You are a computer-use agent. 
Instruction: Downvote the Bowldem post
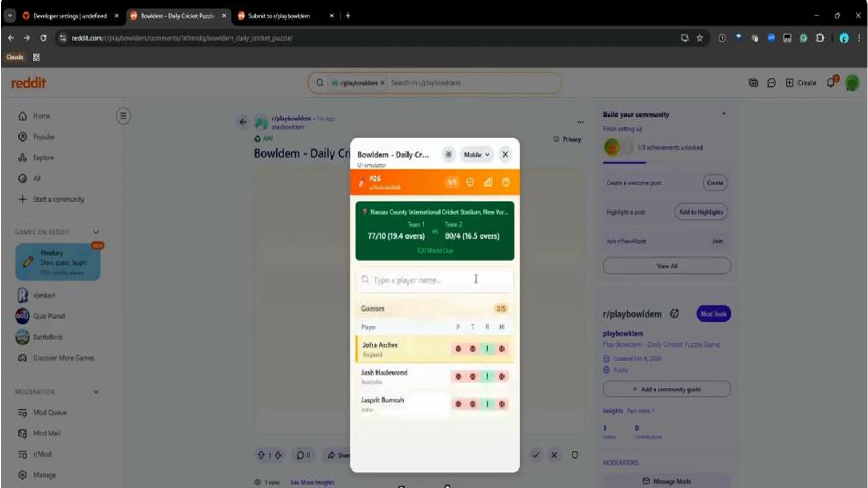[278, 455]
